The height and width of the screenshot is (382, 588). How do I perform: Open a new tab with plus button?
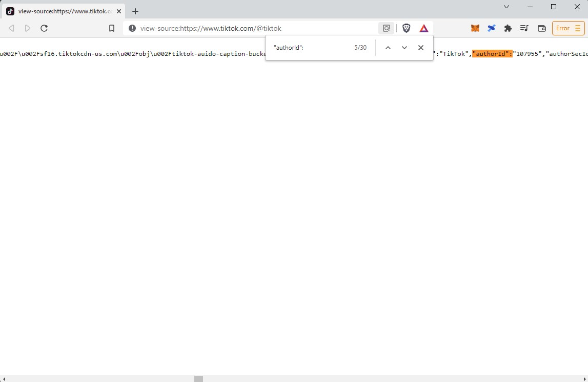(135, 11)
